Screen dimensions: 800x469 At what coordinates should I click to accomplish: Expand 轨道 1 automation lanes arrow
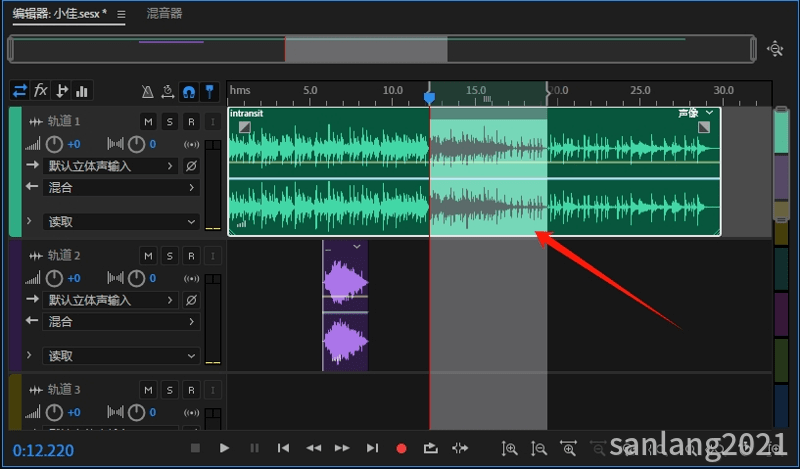pos(29,221)
